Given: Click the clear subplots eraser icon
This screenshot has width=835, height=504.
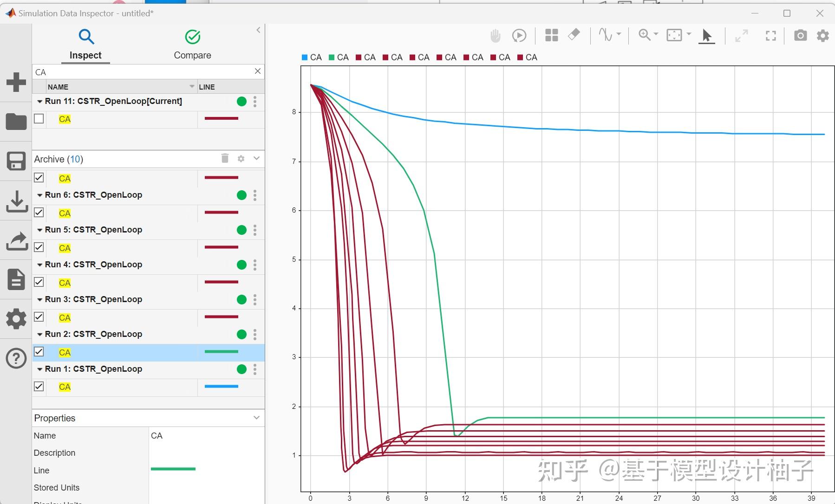Looking at the screenshot, I should point(574,35).
